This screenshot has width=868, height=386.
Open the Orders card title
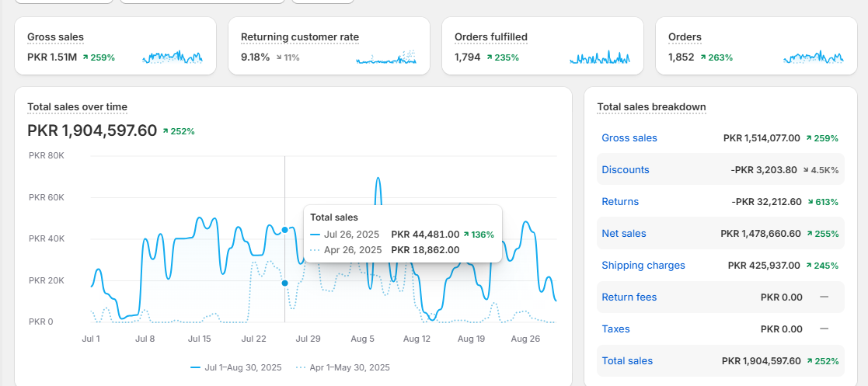(685, 37)
